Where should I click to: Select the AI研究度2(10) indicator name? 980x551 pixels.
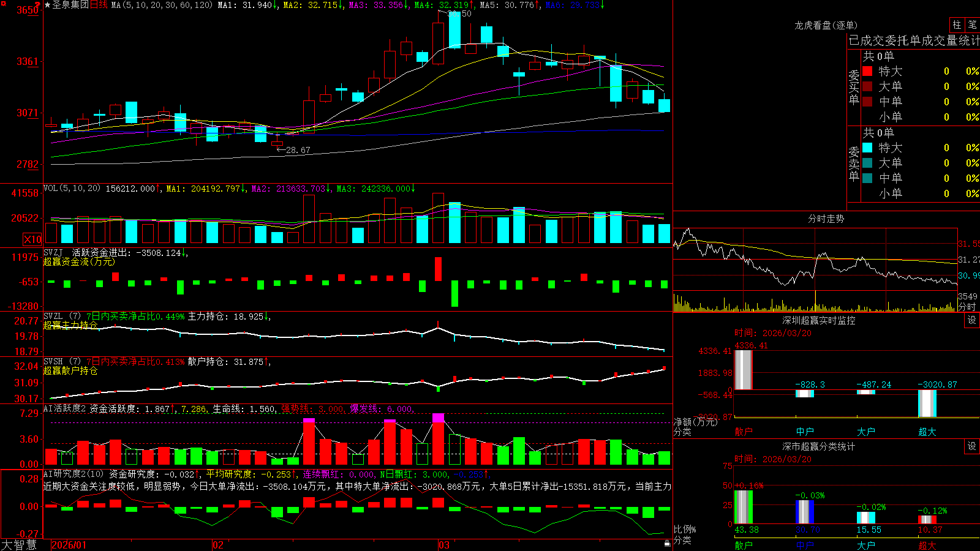tap(73, 474)
